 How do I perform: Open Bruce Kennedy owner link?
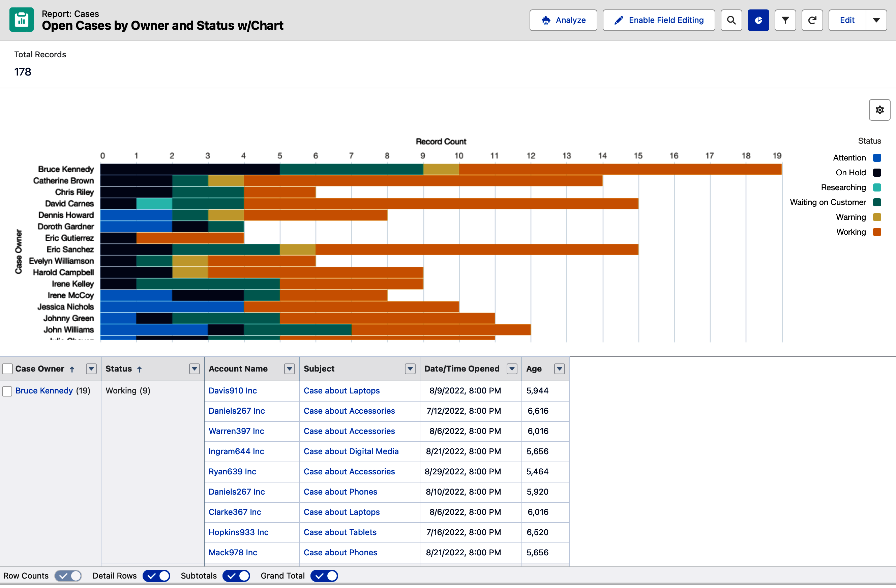tap(44, 391)
